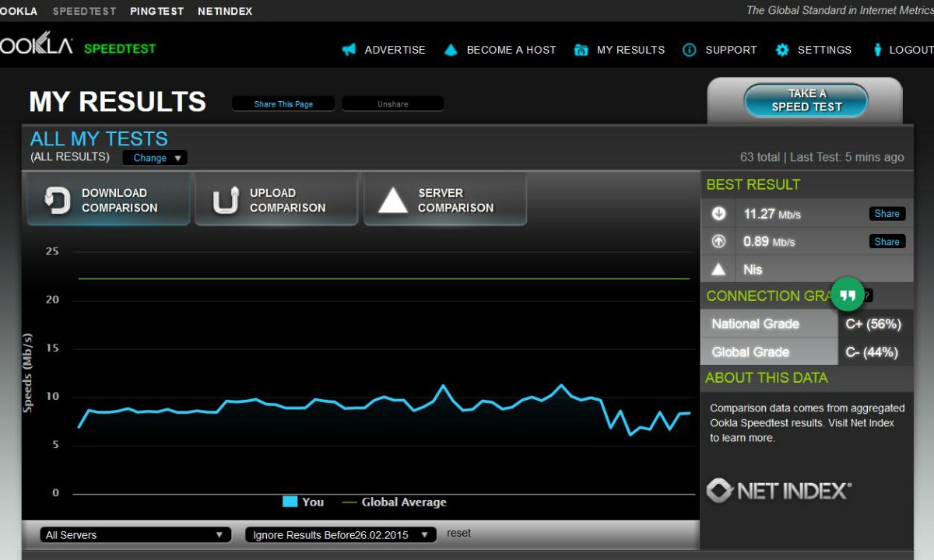
Task: Open the SPEEDTEST top navigation item
Action: (x=84, y=11)
